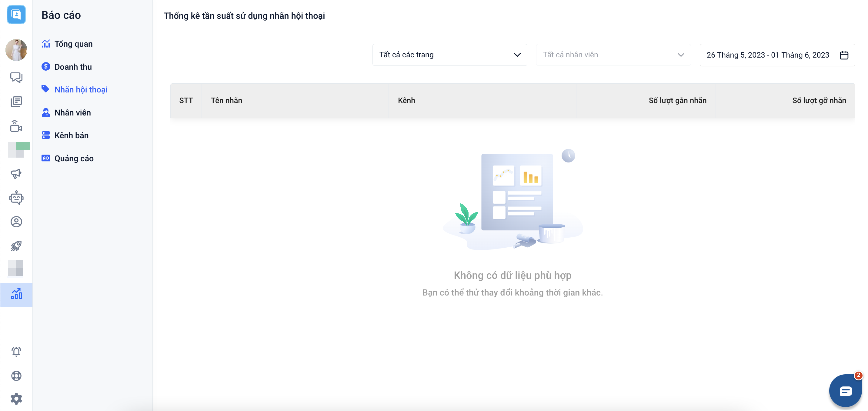Open the user profile avatar
The image size is (868, 411).
(16, 50)
